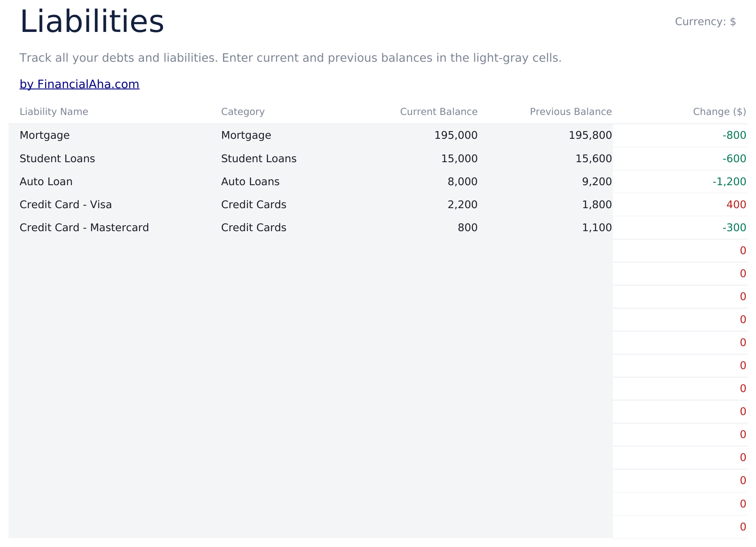Select the Mortgage category cell
The image size is (756, 547).
pyautogui.click(x=277, y=135)
